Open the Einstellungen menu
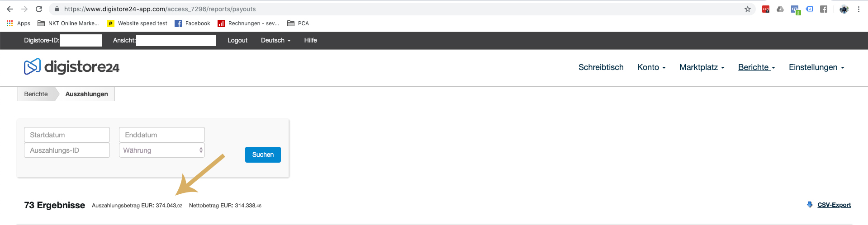 click(x=816, y=67)
